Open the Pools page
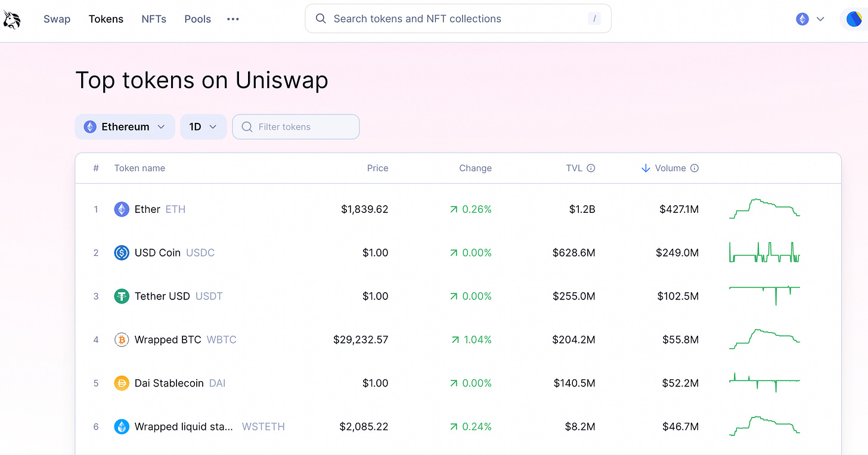The image size is (868, 455). tap(198, 19)
